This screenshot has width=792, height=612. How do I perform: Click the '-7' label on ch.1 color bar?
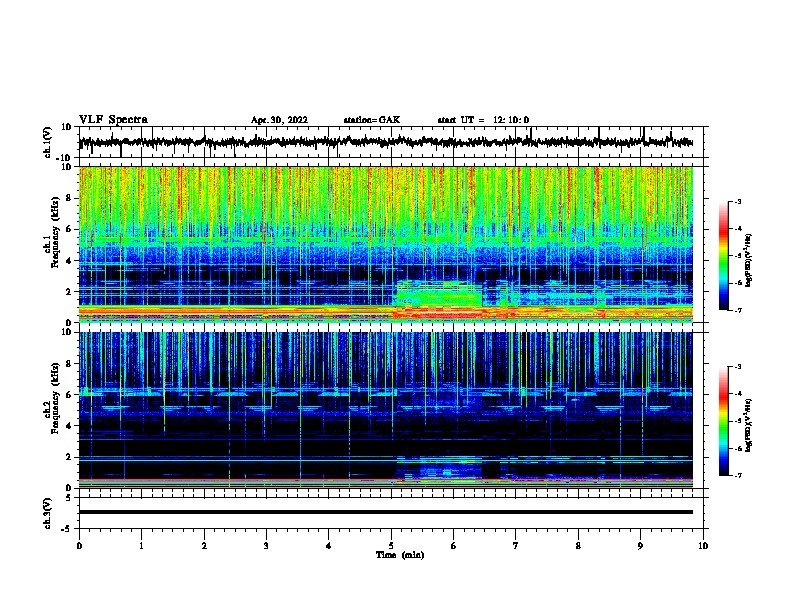click(737, 310)
